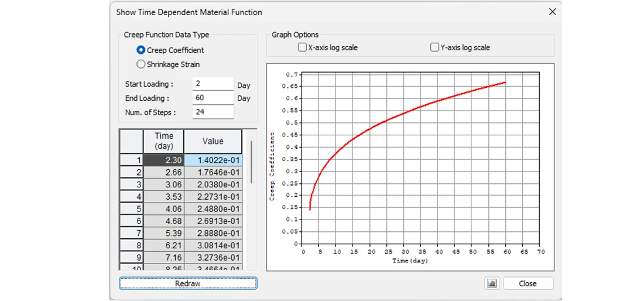Click the Close button
The height and width of the screenshot is (301, 644).
528,283
